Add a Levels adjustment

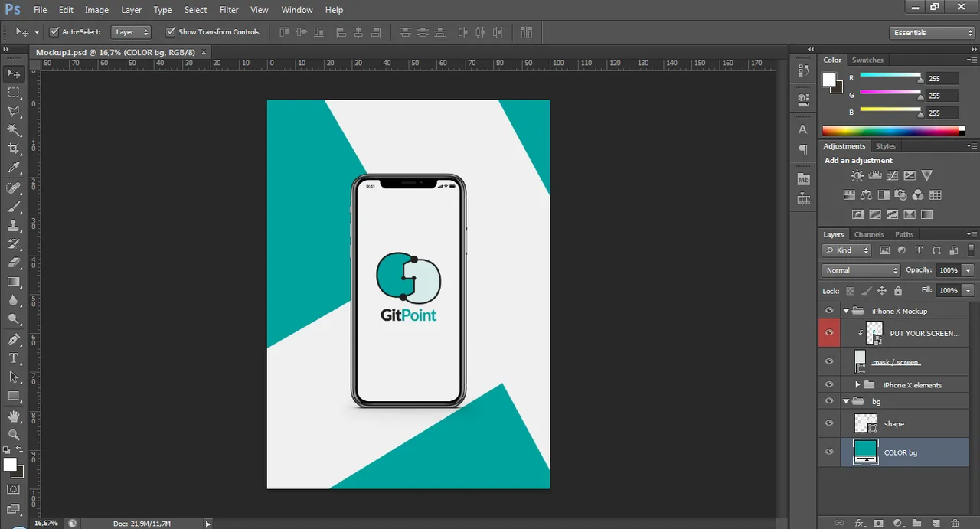[x=875, y=176]
